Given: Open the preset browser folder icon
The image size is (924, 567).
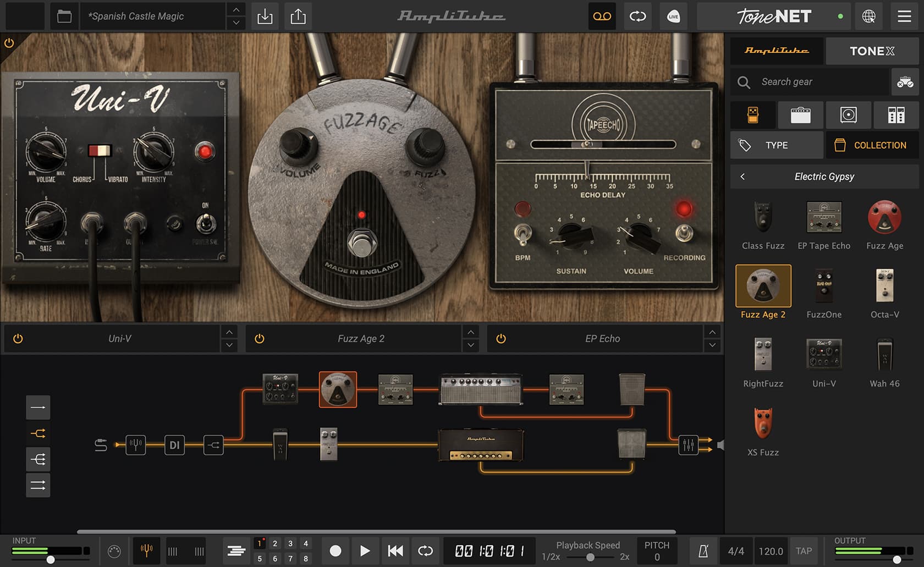Looking at the screenshot, I should pos(64,16).
